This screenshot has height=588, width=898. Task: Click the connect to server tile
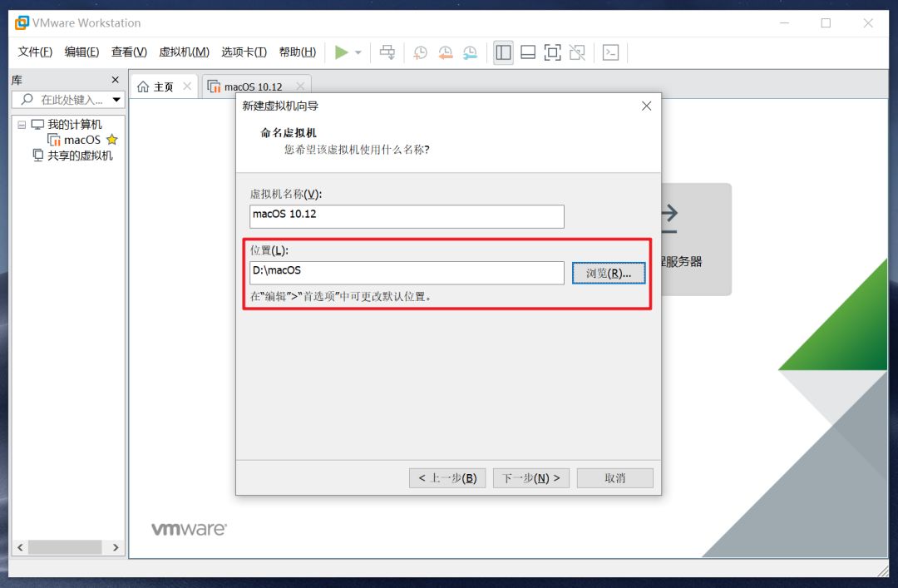click(696, 239)
